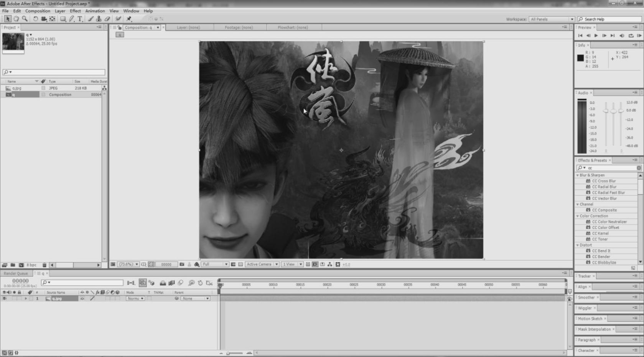Click the timeline current time 00000 display

click(x=20, y=281)
